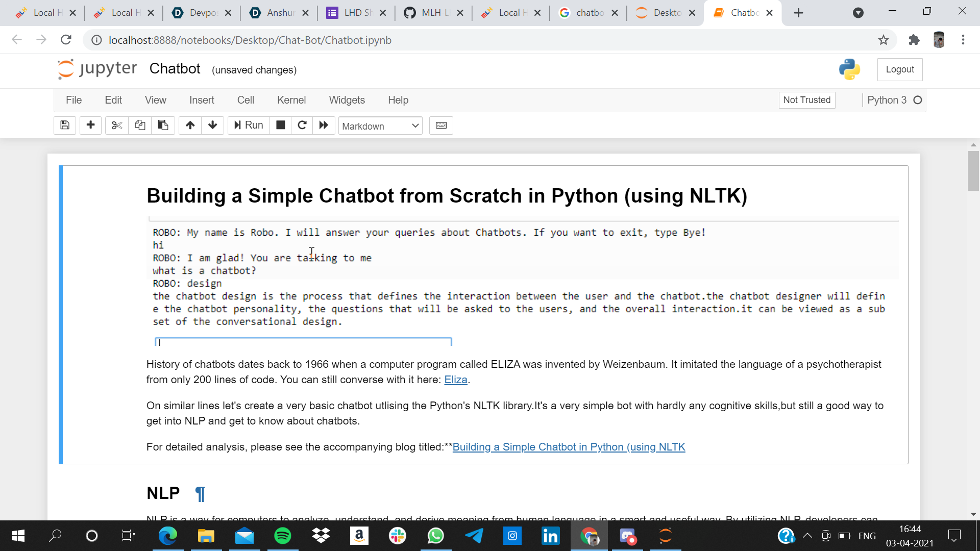Interrupt the kernel stop icon
This screenshot has height=551, width=980.
280,126
